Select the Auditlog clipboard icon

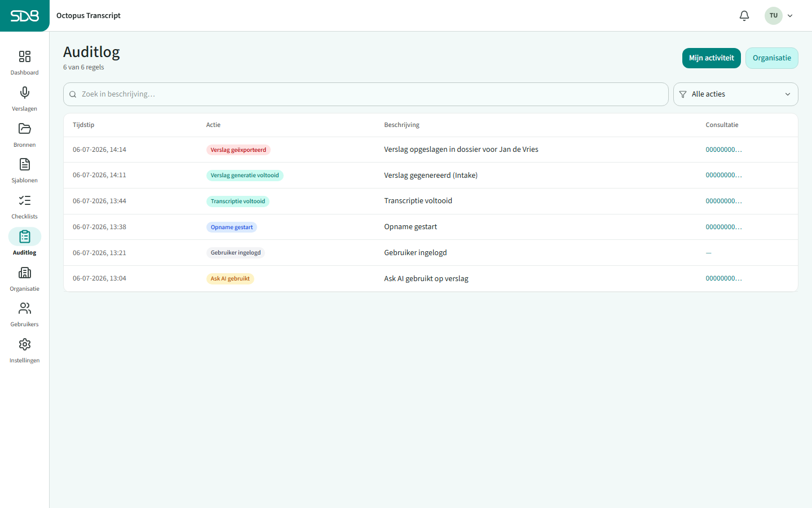(25, 237)
